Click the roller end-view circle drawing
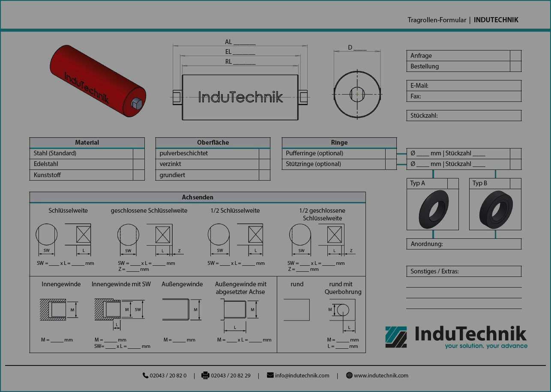Viewport: 551px width, 392px height. pyautogui.click(x=357, y=94)
